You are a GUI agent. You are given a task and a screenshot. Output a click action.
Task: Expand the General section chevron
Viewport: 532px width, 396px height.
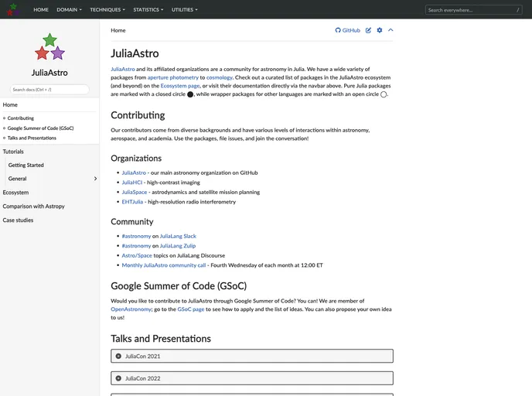95,179
